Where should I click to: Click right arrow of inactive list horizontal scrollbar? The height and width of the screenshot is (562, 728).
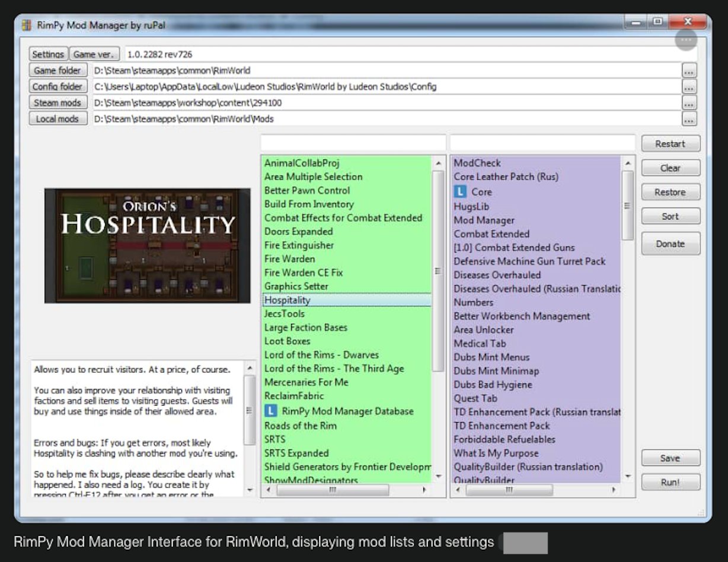coord(424,490)
